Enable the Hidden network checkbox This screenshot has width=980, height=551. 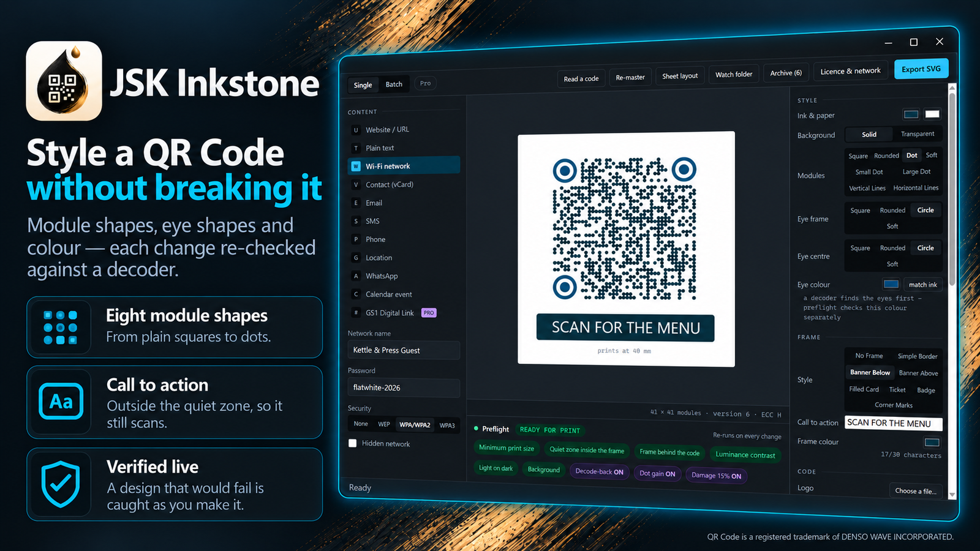353,443
